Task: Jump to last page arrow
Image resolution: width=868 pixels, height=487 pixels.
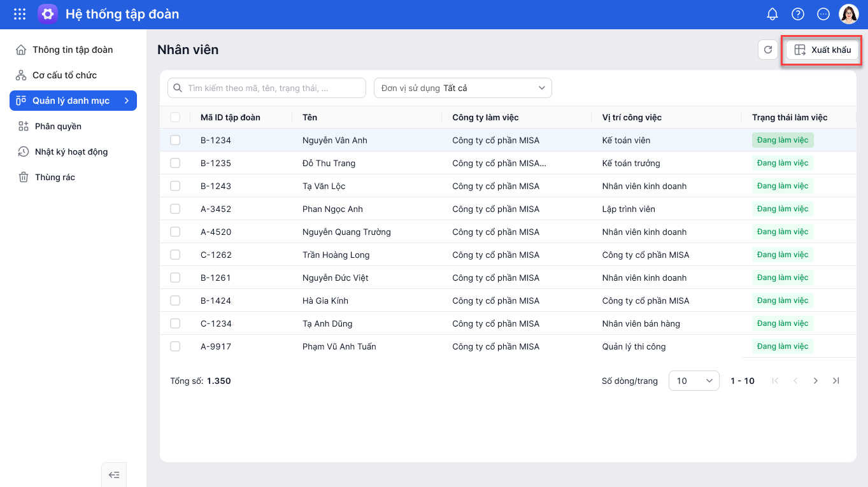Action: tap(836, 381)
